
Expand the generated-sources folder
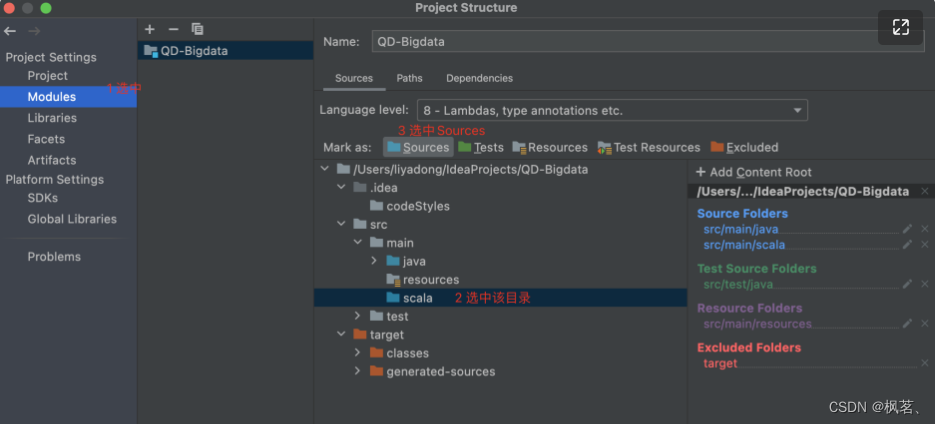click(x=358, y=371)
